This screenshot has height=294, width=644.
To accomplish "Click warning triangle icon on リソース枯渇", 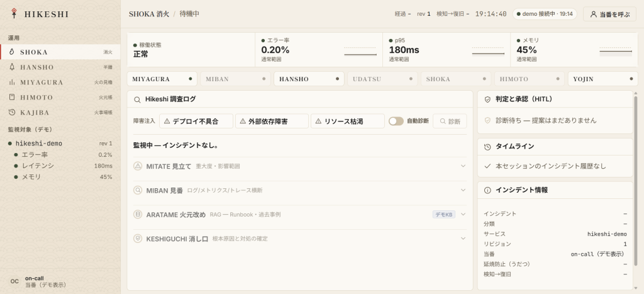I will click(318, 122).
